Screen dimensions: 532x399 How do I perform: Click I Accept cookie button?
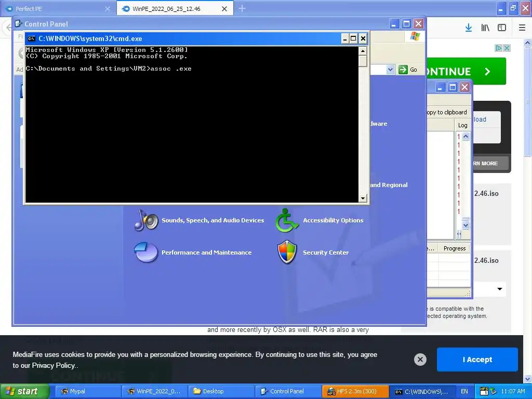click(477, 360)
